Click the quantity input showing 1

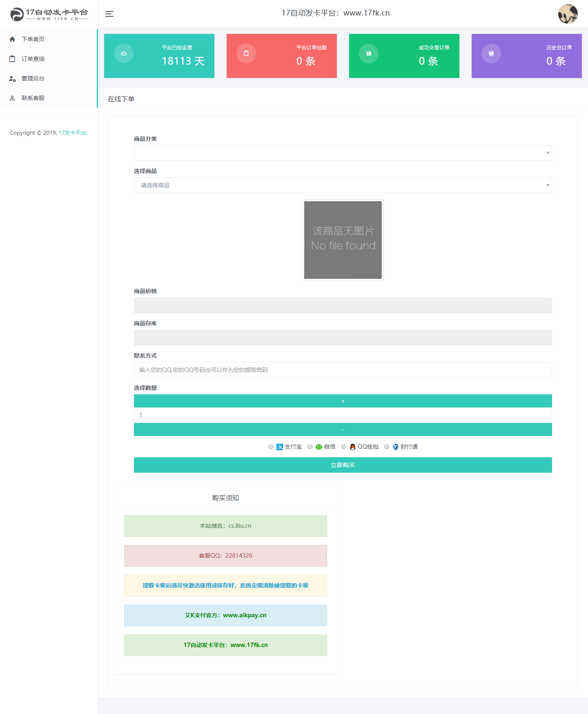click(x=343, y=415)
